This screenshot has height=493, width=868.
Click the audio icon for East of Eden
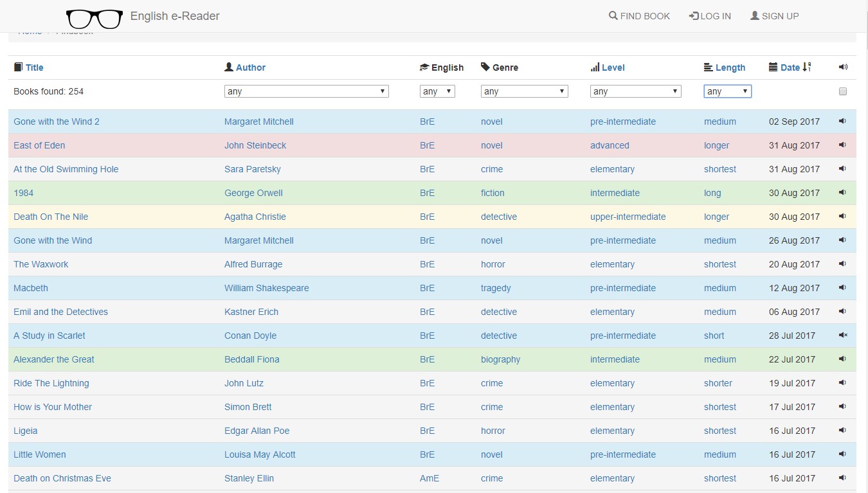(842, 145)
